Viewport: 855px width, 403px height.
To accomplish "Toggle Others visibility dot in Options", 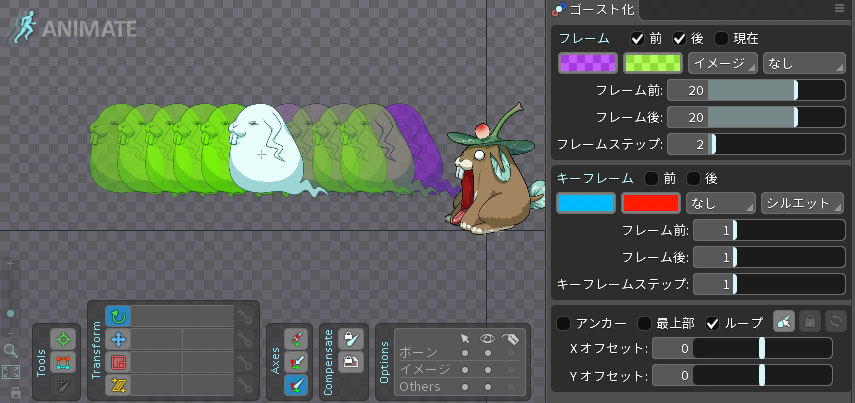I will (x=488, y=387).
